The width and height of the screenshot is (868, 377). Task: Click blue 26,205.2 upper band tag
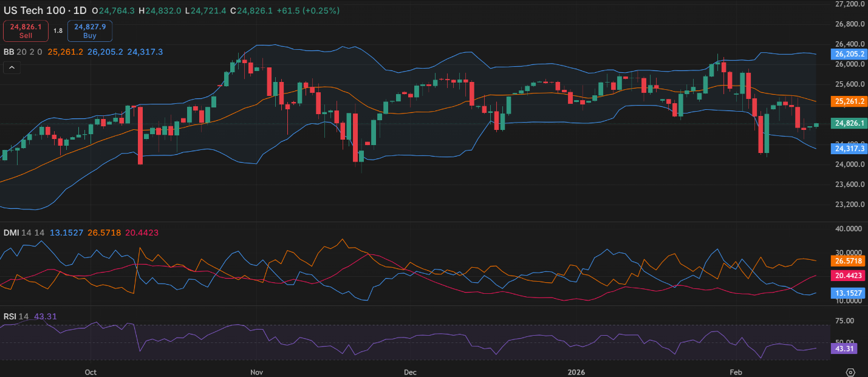click(849, 53)
